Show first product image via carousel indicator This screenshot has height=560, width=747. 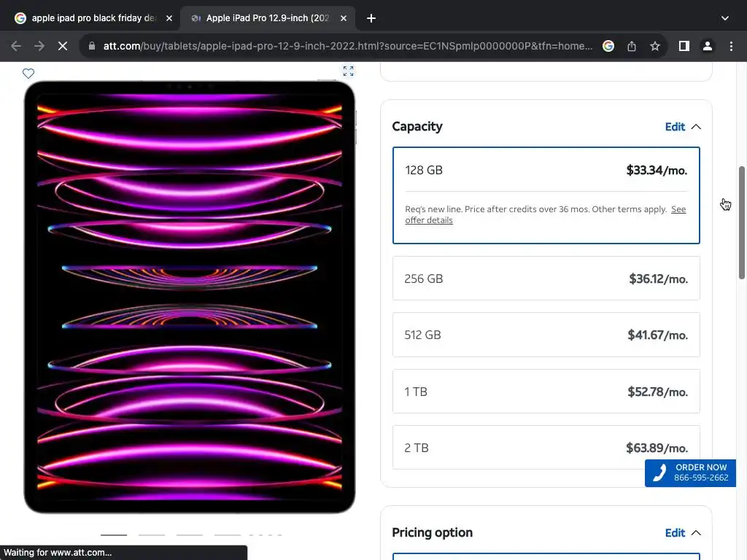coord(114,535)
